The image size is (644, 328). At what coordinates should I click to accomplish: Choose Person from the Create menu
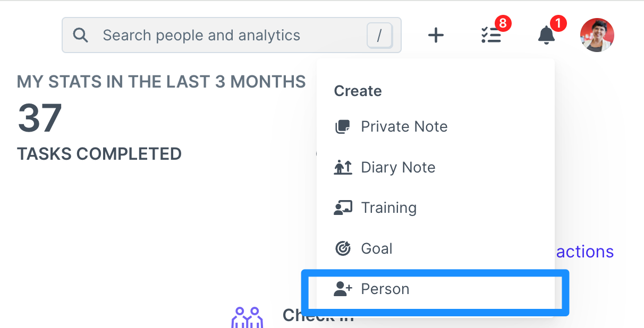click(x=385, y=289)
